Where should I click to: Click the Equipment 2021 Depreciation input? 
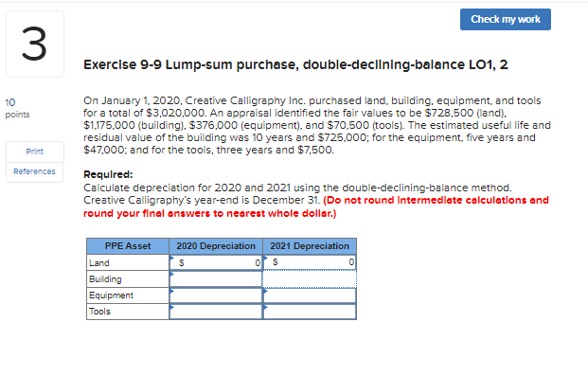pos(310,295)
